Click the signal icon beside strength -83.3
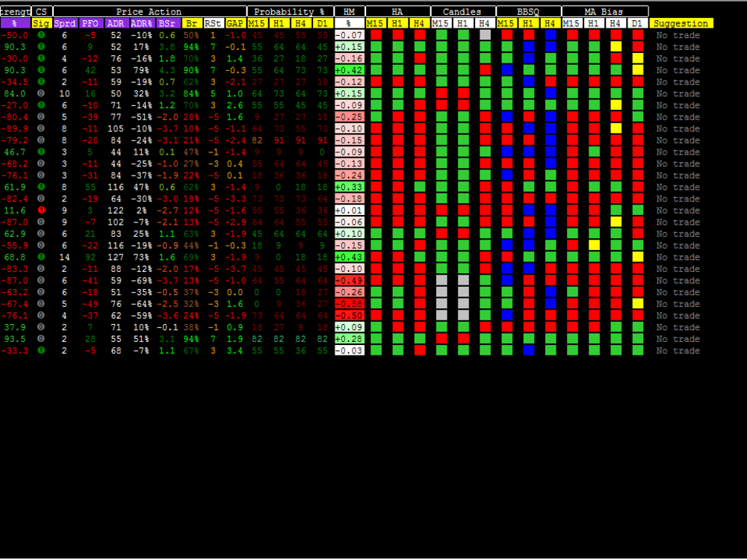The width and height of the screenshot is (747, 560). tap(41, 268)
